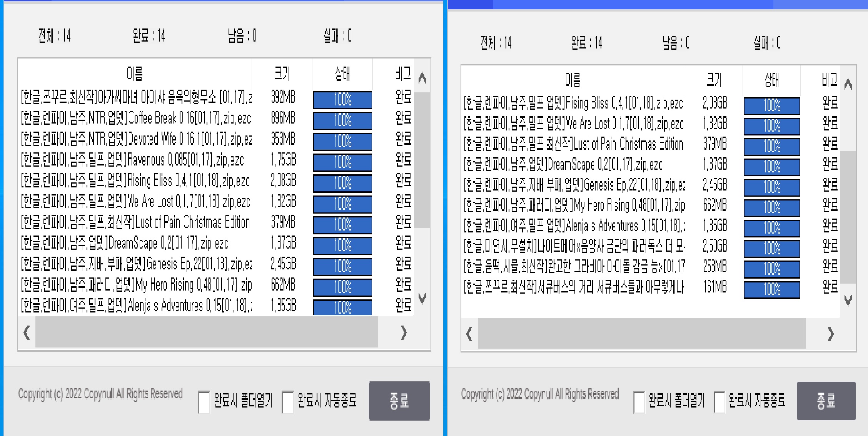Viewport: 868px width, 436px height.
Task: Check 완료시 폴더열기 option in right window
Action: point(639,402)
